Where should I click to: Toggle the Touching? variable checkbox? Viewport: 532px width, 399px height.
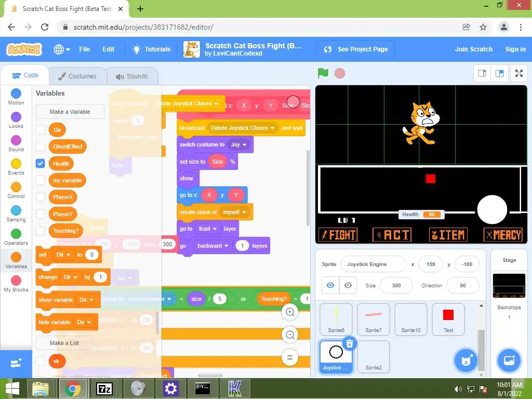pyautogui.click(x=41, y=231)
